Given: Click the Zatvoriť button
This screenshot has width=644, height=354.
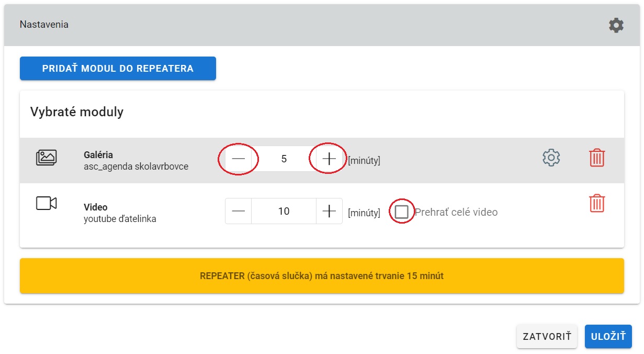Looking at the screenshot, I should pyautogui.click(x=546, y=336).
